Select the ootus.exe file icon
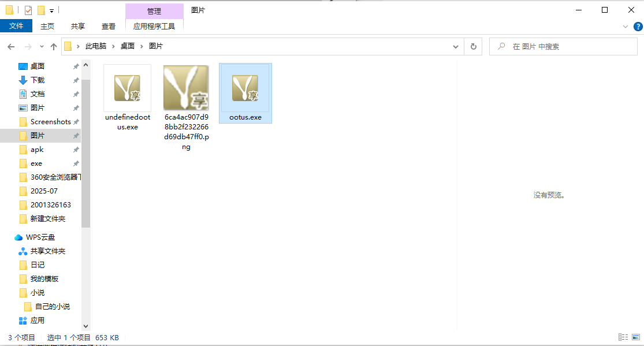 [x=245, y=88]
